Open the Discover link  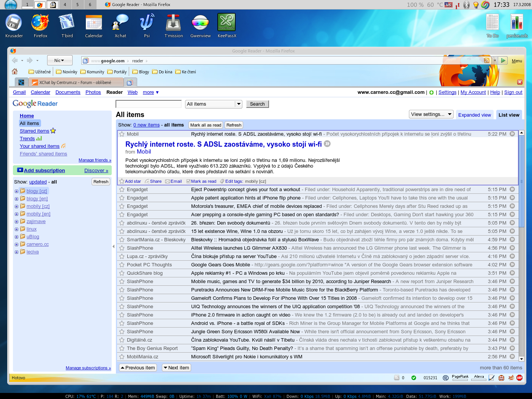(x=96, y=171)
